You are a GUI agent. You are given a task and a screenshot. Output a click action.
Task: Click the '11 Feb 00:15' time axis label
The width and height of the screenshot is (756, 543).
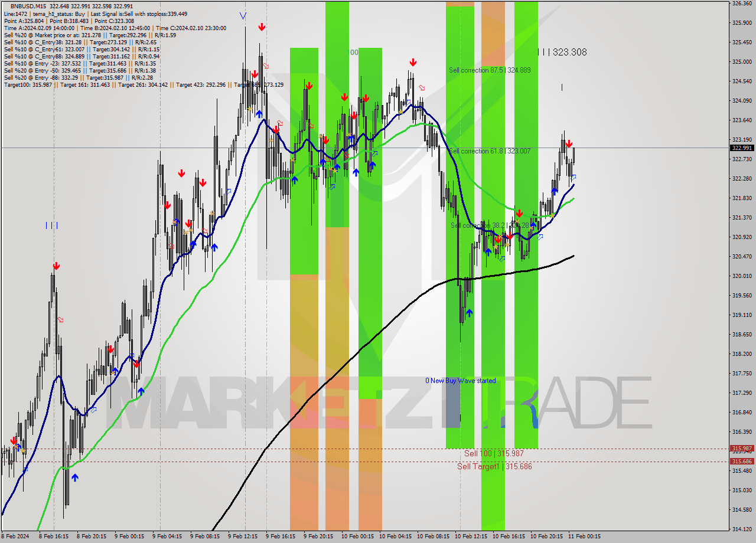click(584, 537)
